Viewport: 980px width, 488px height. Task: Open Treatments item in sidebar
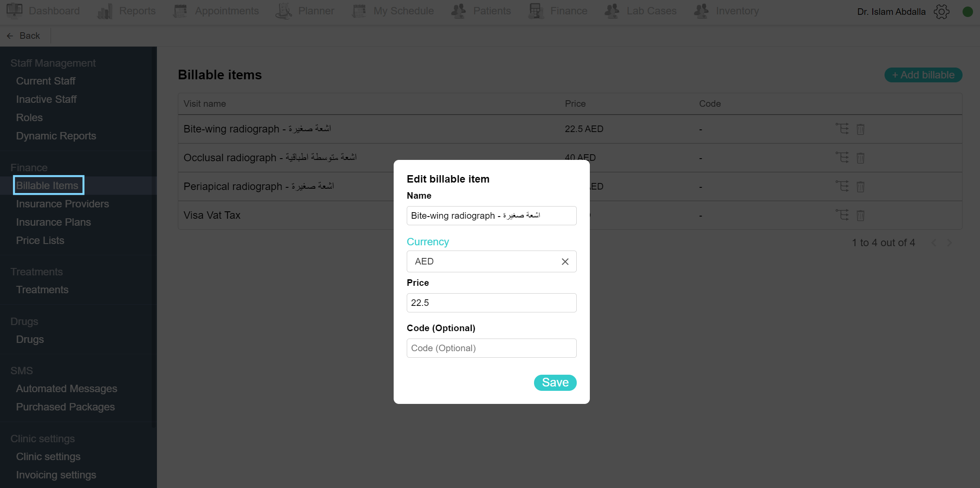pyautogui.click(x=42, y=290)
